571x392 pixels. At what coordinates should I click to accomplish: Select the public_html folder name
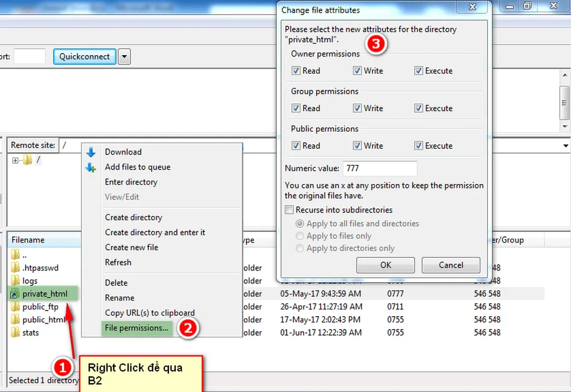(43, 320)
